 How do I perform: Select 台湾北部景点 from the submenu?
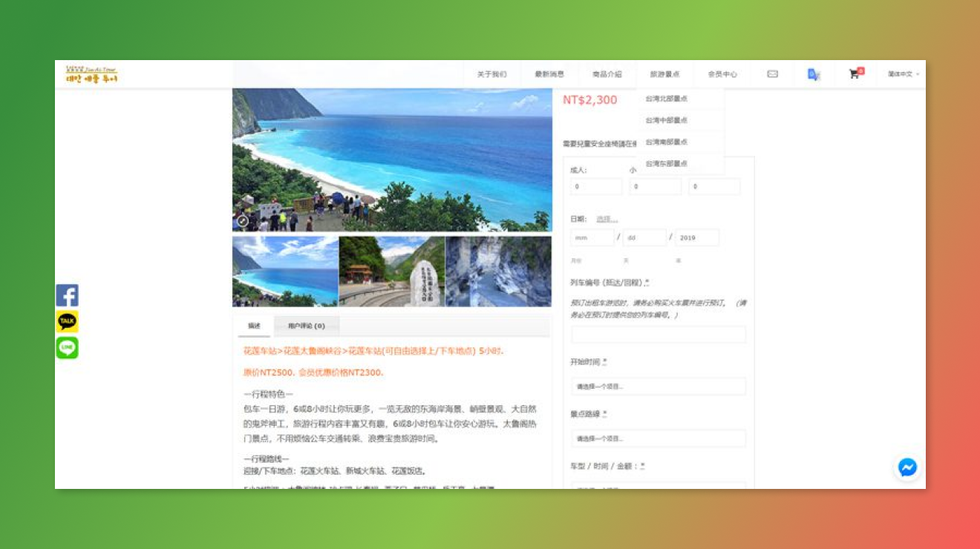tap(666, 99)
